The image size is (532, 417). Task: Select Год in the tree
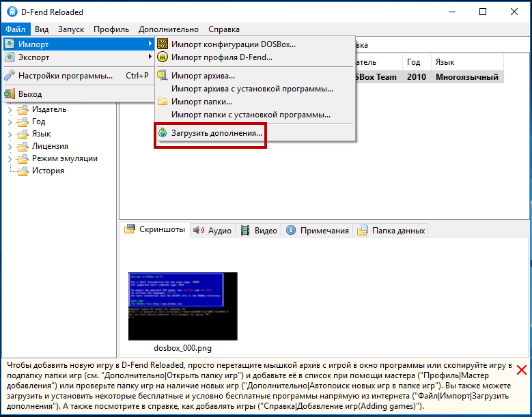pyautogui.click(x=39, y=121)
